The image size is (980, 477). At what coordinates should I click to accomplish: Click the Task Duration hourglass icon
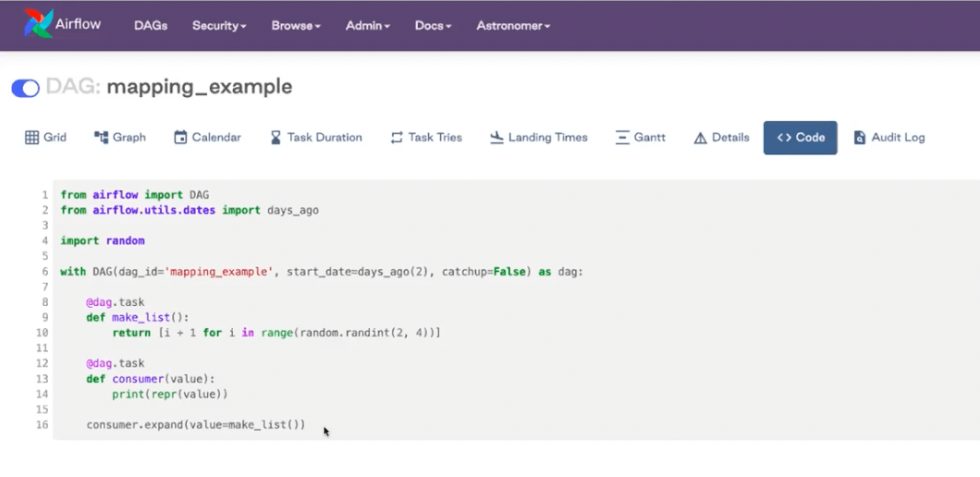[x=276, y=138]
